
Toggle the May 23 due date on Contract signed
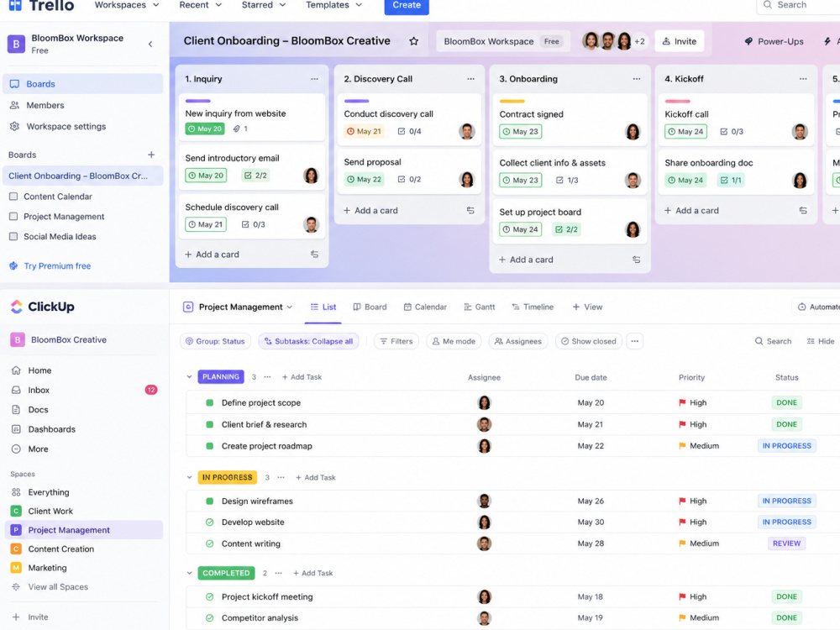(x=520, y=131)
